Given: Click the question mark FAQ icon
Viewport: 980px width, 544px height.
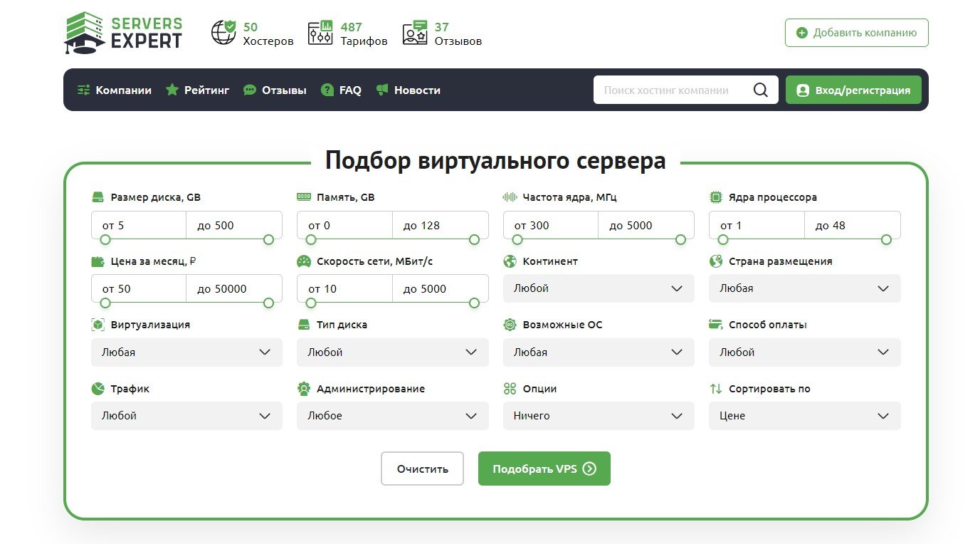Looking at the screenshot, I should (327, 90).
